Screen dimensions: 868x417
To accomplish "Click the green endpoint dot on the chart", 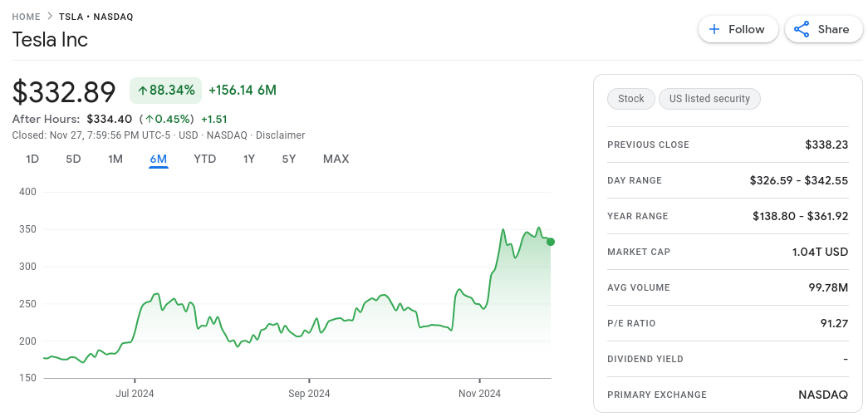I will coord(551,242).
